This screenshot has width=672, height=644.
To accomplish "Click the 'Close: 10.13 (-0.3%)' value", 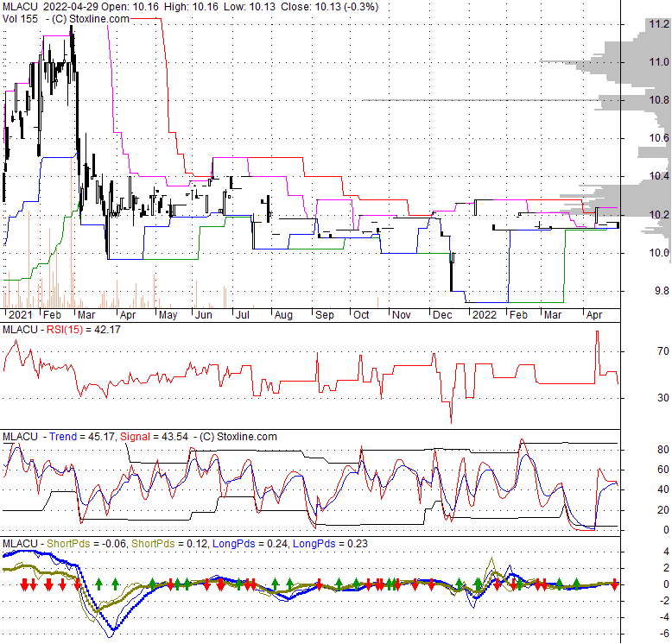I will point(330,7).
